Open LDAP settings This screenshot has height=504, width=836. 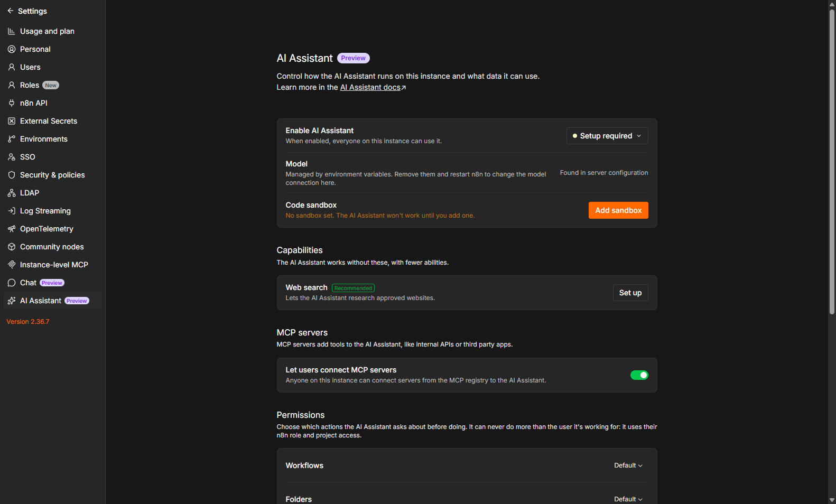point(52,193)
